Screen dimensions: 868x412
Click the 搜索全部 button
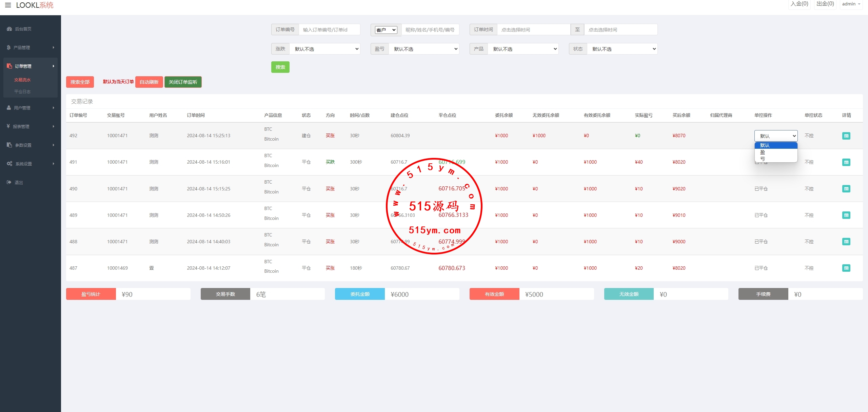80,82
